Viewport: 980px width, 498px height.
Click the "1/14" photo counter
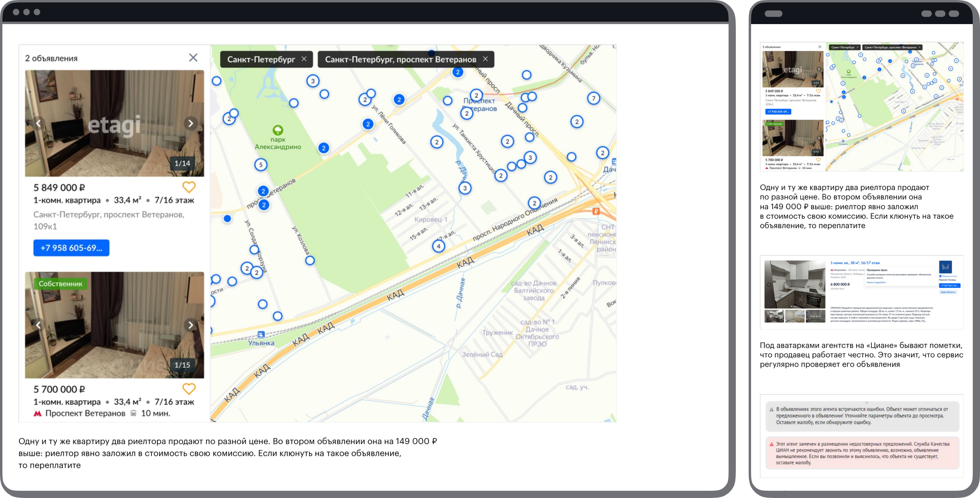182,163
